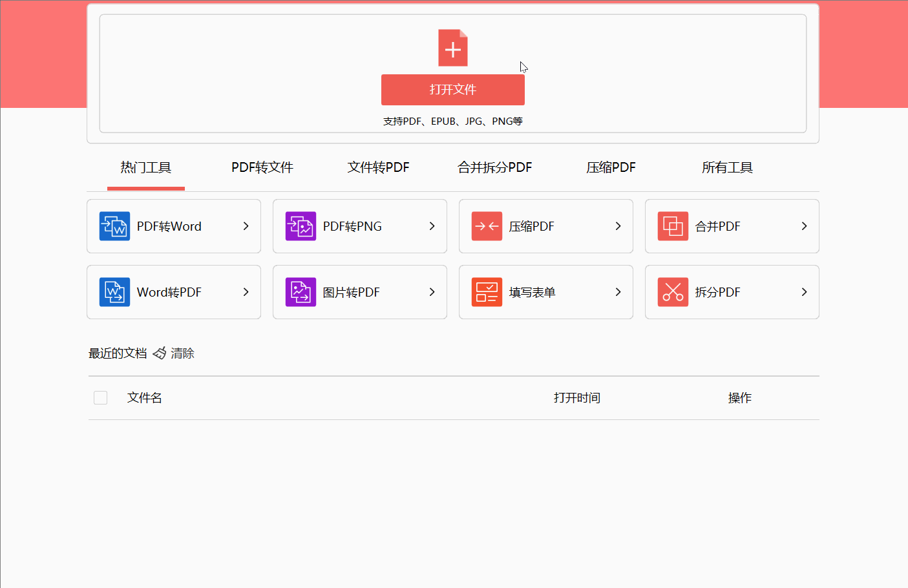Click the red add-file plus icon
Screen dimensions: 908x588
[453, 48]
